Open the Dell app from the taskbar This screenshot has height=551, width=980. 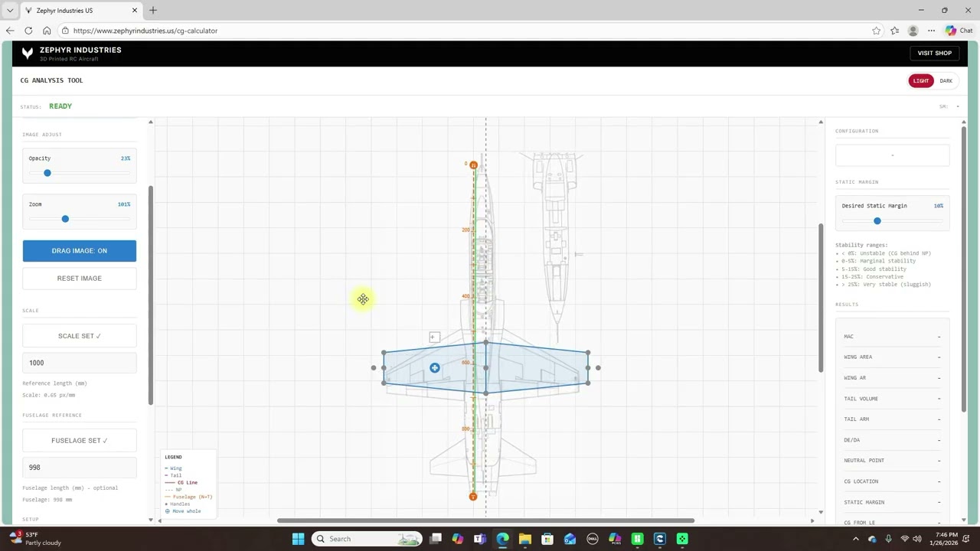[592, 539]
